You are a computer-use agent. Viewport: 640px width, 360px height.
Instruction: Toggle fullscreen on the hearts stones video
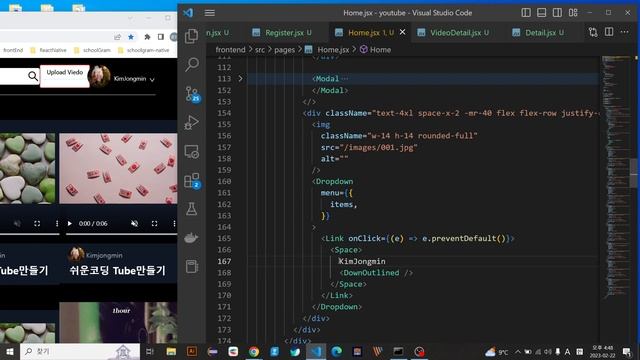[x=37, y=223]
